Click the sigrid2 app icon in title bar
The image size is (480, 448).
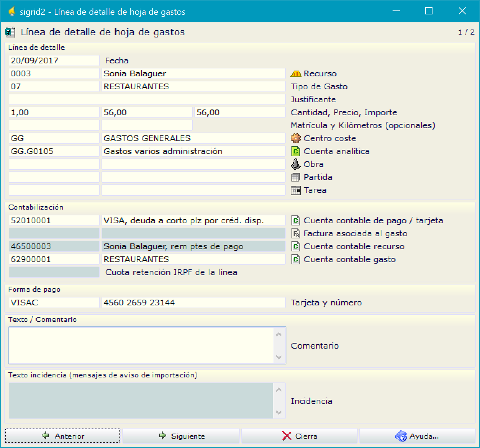pos(12,12)
